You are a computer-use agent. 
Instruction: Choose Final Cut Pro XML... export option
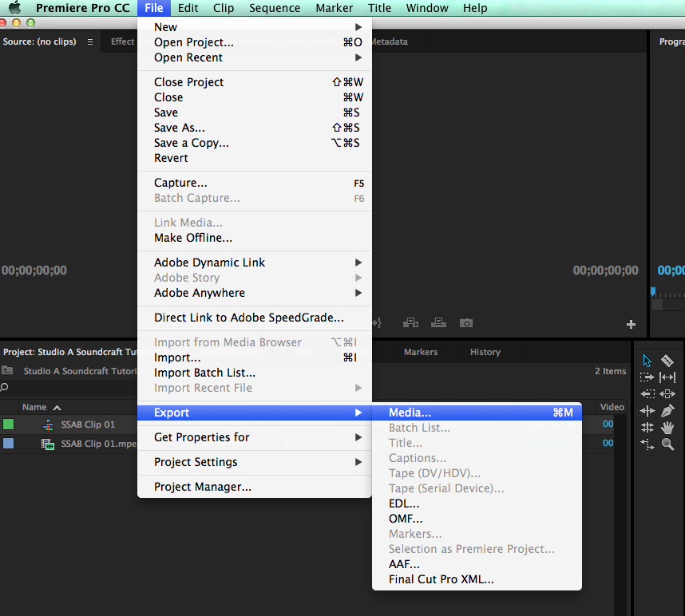coord(477,579)
